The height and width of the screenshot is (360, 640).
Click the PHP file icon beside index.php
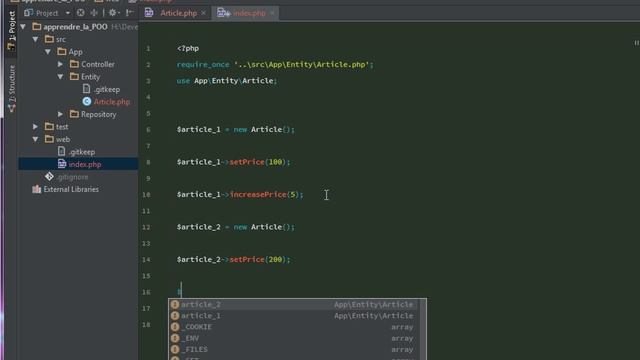(x=62, y=164)
